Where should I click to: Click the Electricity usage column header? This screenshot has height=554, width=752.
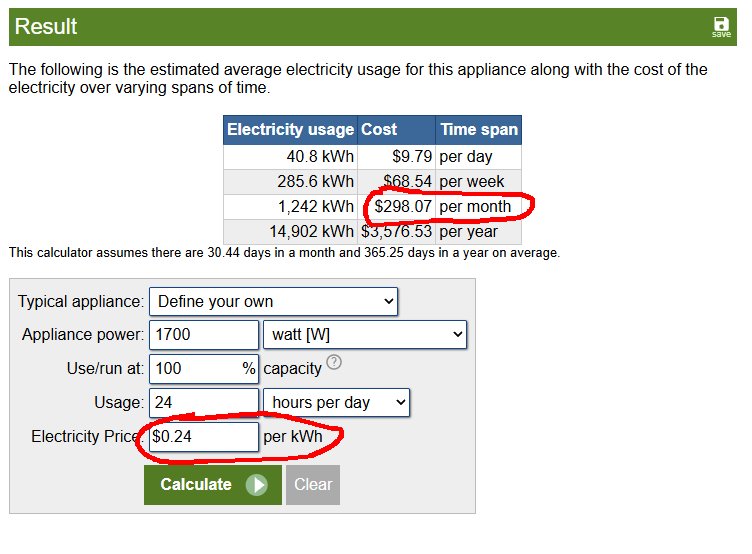point(290,130)
